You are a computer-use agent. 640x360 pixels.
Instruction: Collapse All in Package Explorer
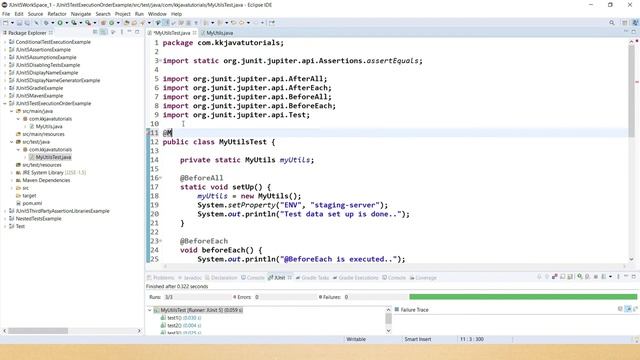tap(96, 32)
